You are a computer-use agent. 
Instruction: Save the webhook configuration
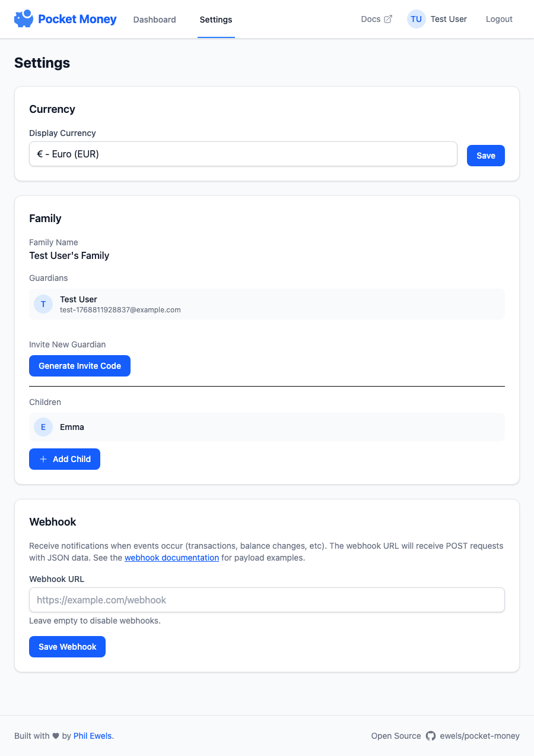(67, 646)
